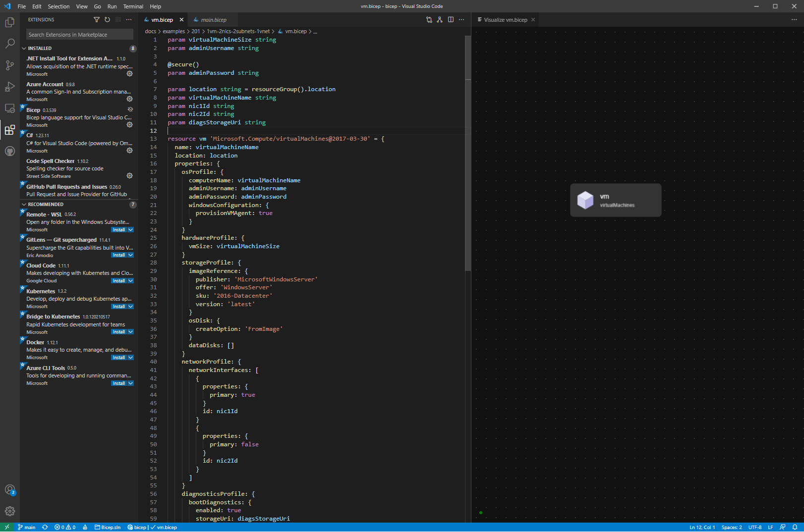Manage the Code Spell Checker gear

tap(129, 176)
